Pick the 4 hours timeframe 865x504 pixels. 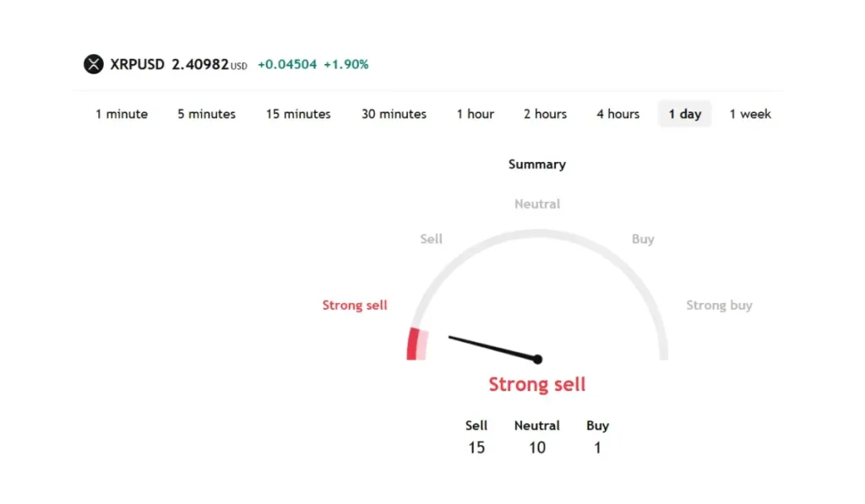[617, 114]
